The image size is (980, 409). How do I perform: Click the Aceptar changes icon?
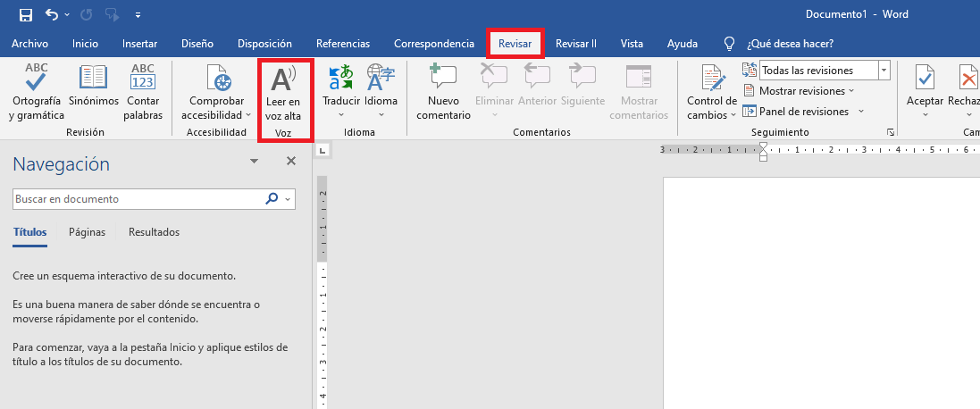925,80
